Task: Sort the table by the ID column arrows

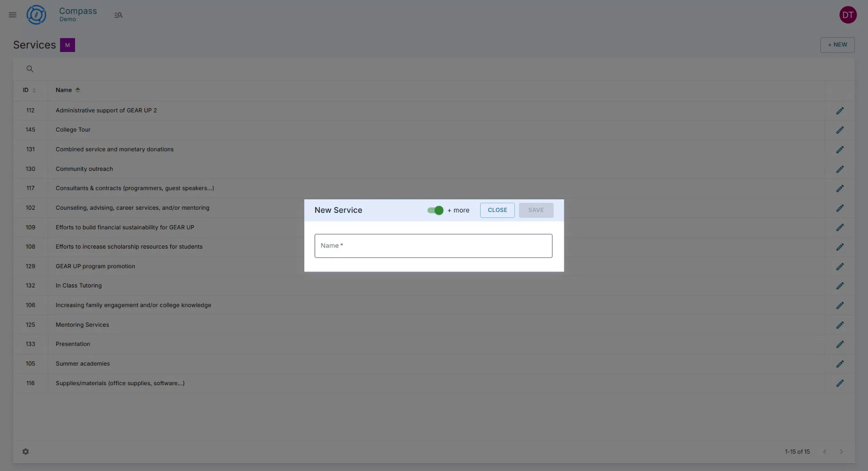Action: [x=35, y=90]
